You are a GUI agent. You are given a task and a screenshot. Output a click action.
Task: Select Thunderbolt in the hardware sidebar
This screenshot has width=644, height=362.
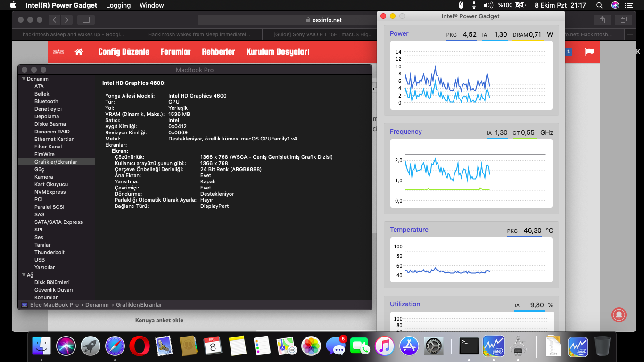point(50,252)
